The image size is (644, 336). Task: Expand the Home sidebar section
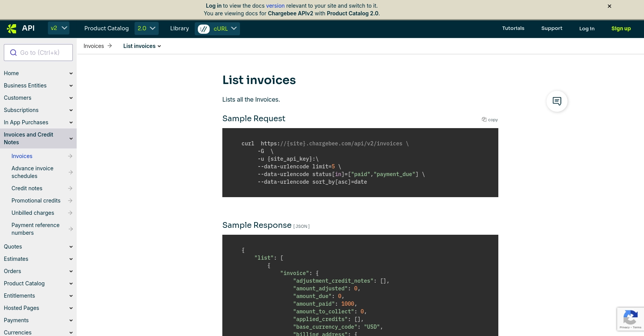71,73
